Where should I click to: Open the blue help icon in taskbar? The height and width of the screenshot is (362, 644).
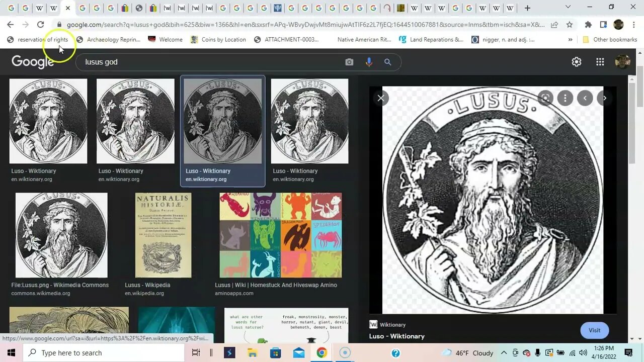pos(395,353)
